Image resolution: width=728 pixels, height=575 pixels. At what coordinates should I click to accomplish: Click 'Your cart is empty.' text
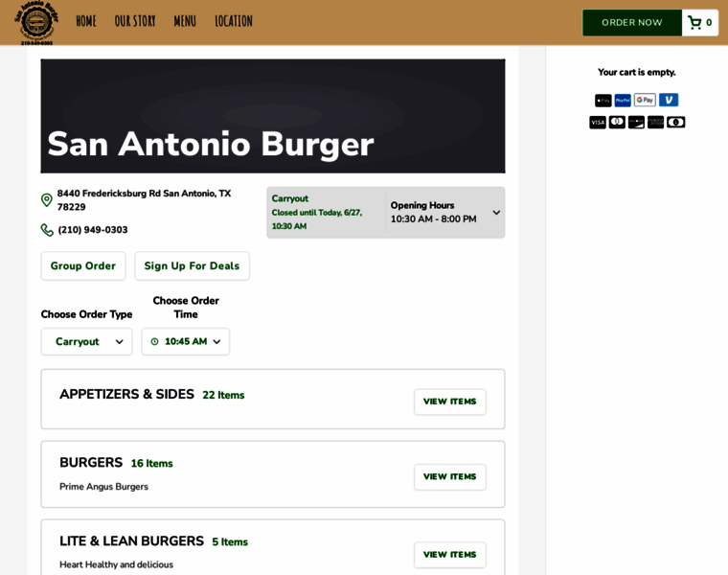click(x=637, y=73)
